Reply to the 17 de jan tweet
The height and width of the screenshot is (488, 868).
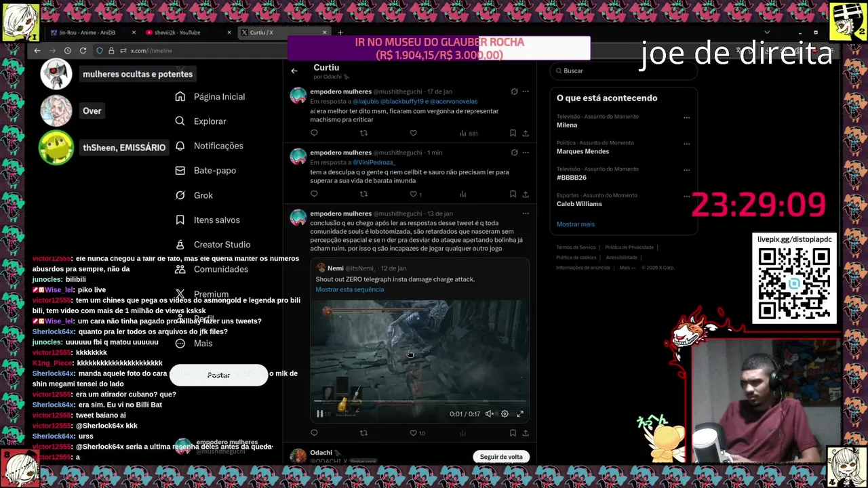click(x=314, y=134)
